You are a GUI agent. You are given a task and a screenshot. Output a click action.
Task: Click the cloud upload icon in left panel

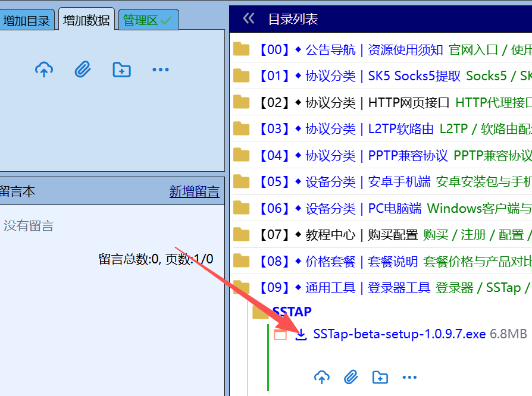44,70
